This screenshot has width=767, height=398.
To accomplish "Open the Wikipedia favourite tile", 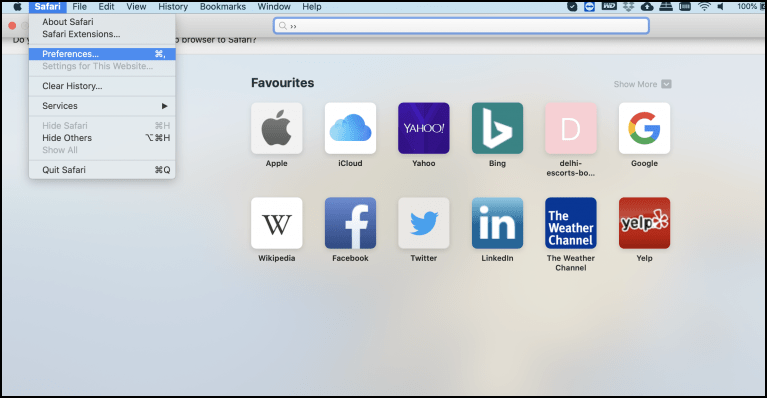I will [x=276, y=223].
